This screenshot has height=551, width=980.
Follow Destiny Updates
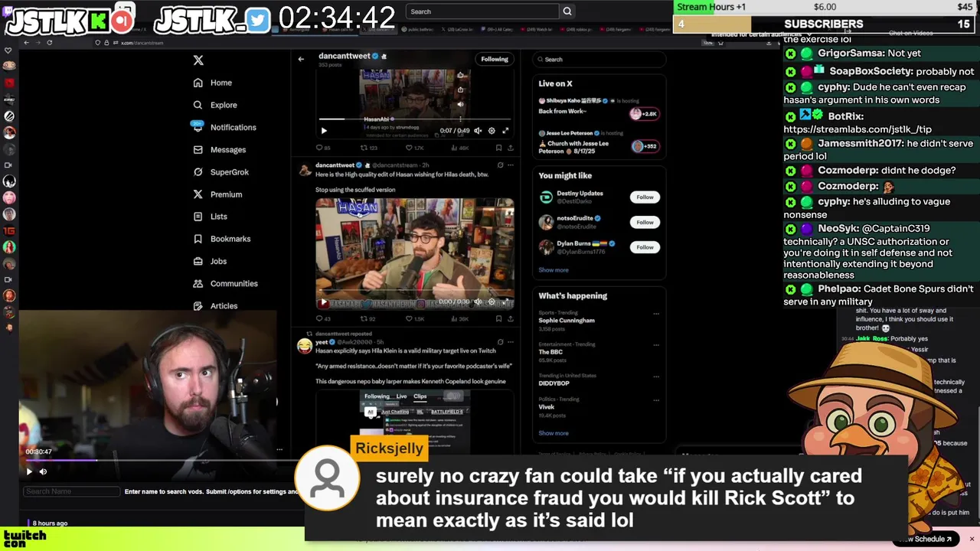(x=645, y=197)
